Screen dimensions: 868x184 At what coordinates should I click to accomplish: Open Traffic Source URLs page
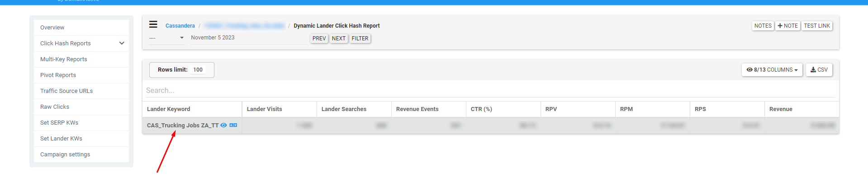[81, 91]
